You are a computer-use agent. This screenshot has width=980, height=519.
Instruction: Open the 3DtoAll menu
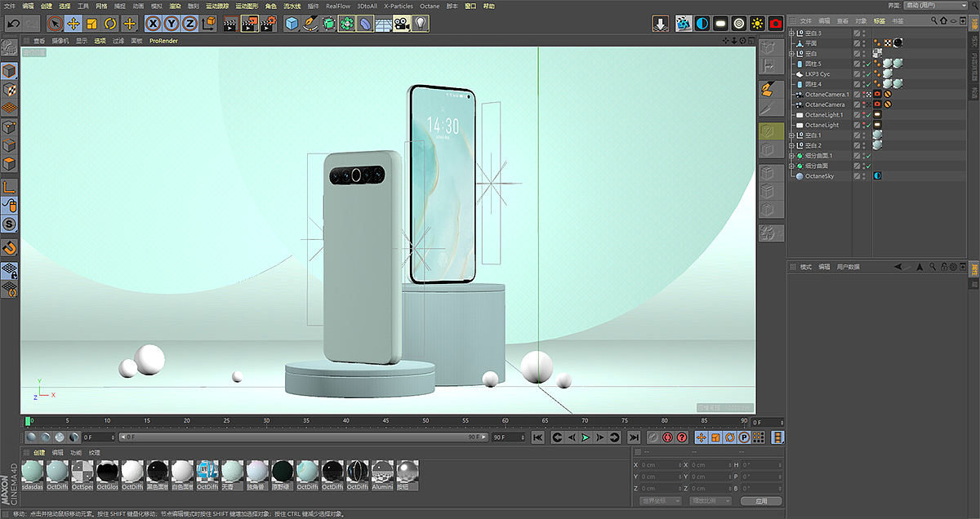tap(367, 6)
